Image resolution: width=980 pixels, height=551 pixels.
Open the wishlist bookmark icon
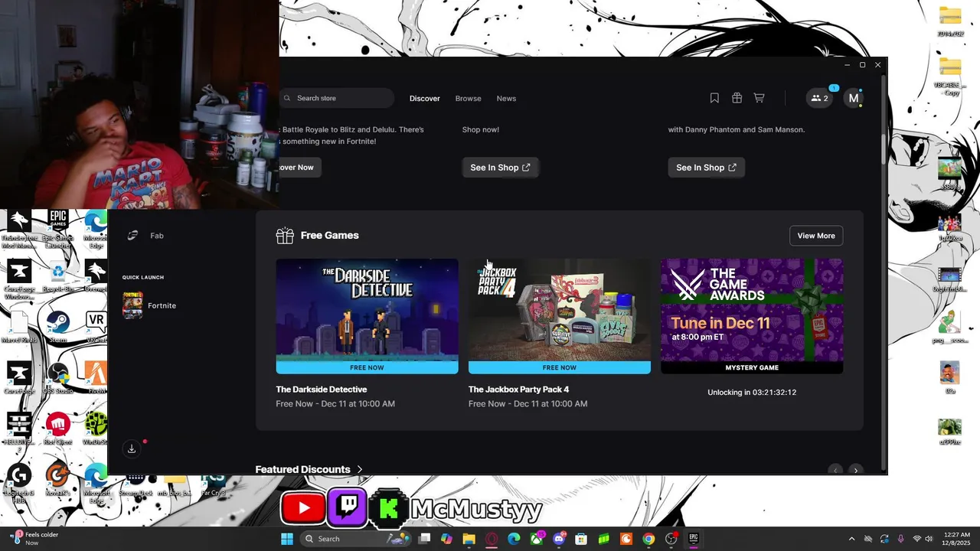(714, 98)
